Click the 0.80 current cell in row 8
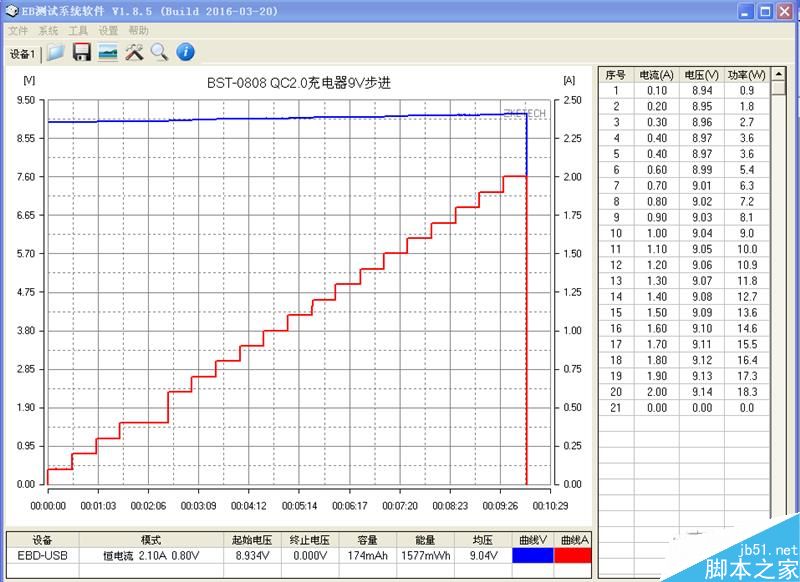The image size is (800, 582). coord(657,201)
